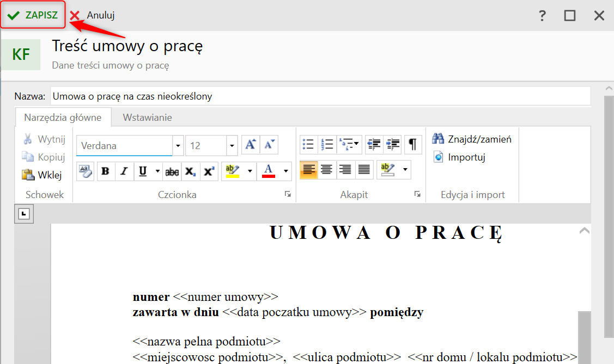This screenshot has width=614, height=364.
Task: Cancel editing with Anuluj
Action: (x=93, y=16)
